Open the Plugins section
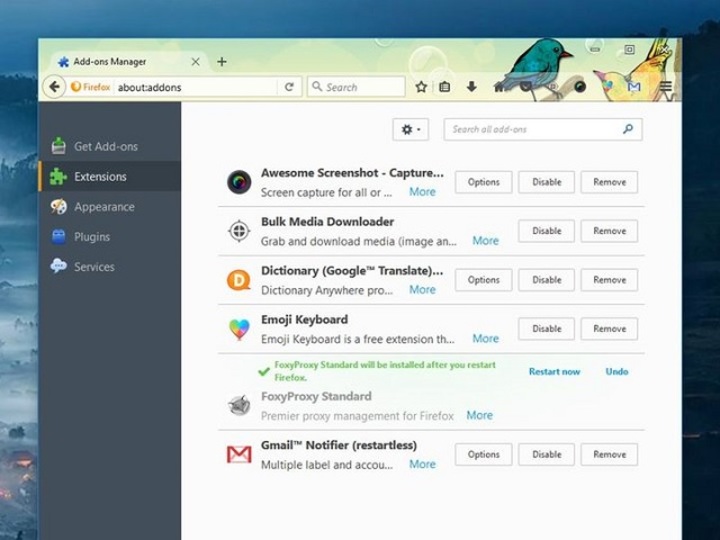Viewport: 720px width, 540px height. (x=110, y=237)
